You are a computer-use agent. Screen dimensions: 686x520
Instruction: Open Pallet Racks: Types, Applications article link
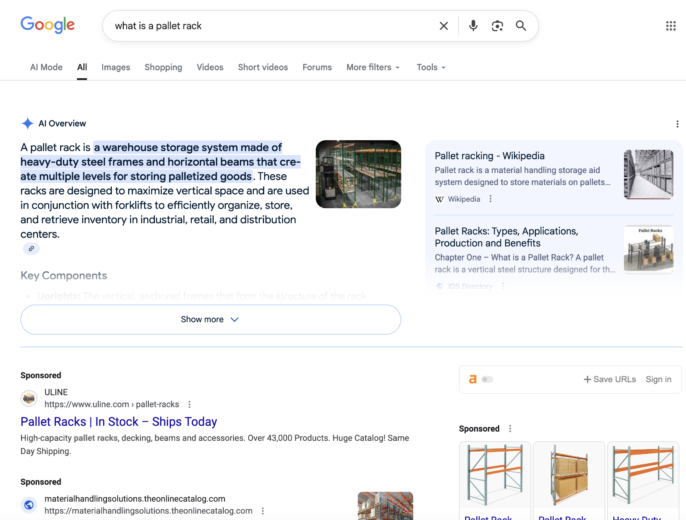click(507, 237)
